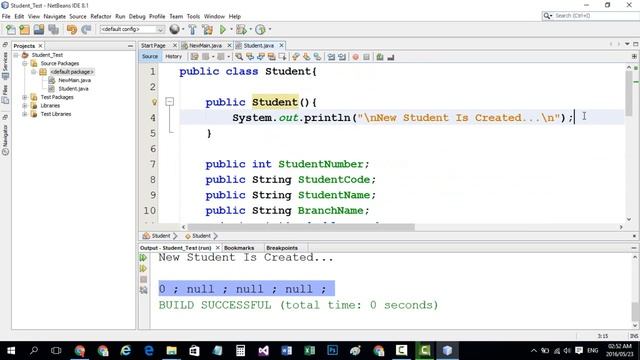640x360 pixels.
Task: Click the Build Project hammer icon
Action: tap(192, 29)
